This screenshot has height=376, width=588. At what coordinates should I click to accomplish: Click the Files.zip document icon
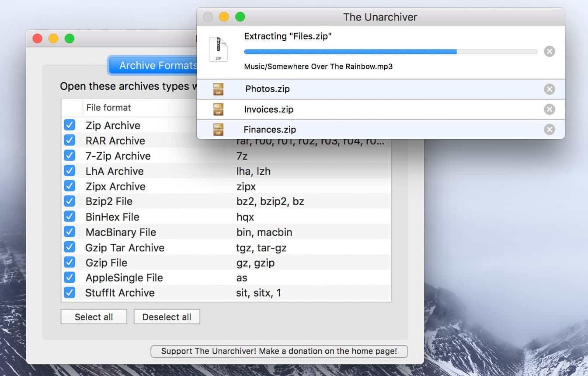pos(218,49)
